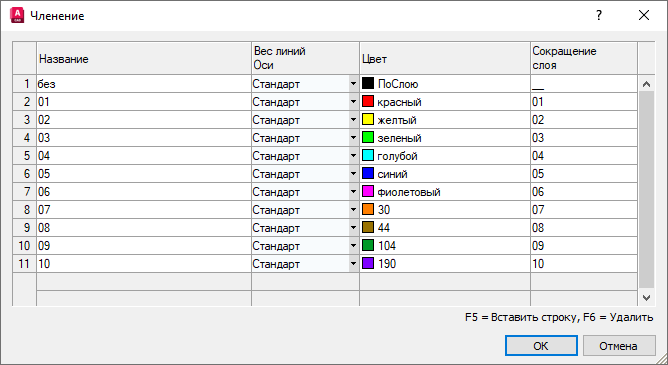
Task: Open line weight dropdown for row 10
Action: 353,264
